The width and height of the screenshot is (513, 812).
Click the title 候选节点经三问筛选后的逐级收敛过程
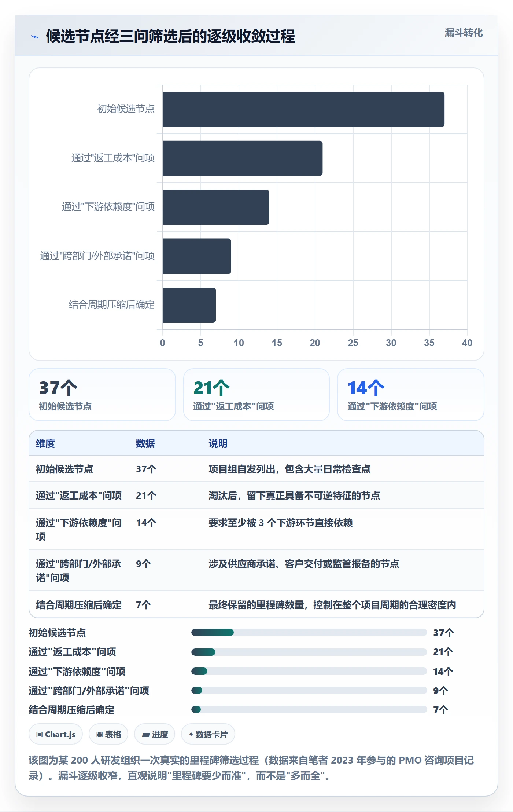tap(170, 36)
